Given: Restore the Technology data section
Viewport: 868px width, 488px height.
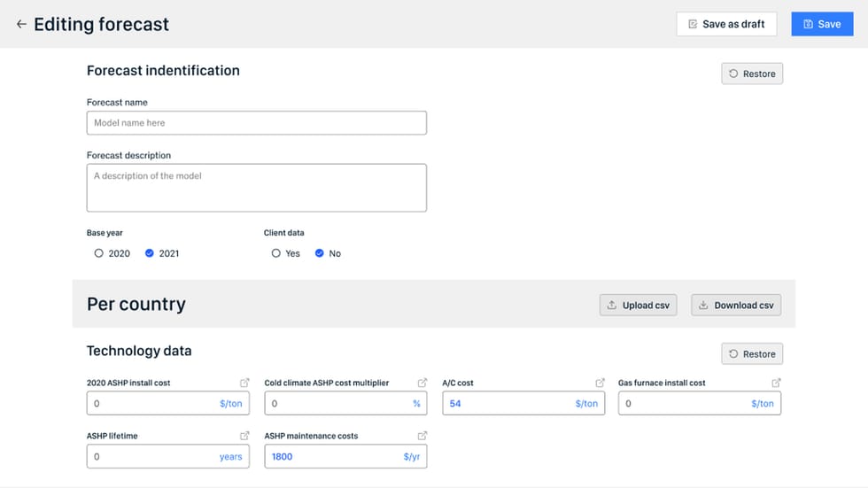Looking at the screenshot, I should (752, 353).
